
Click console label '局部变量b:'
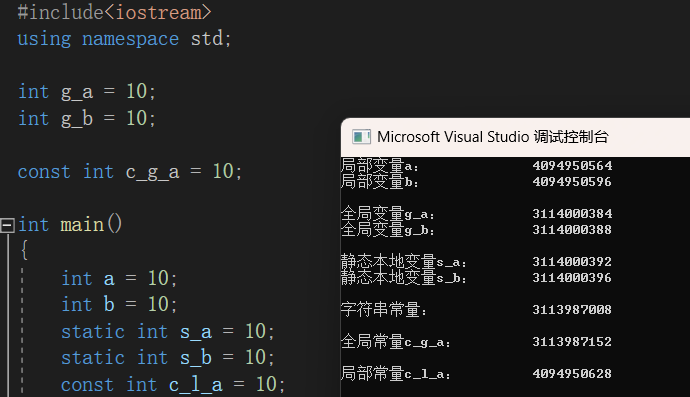coord(379,181)
